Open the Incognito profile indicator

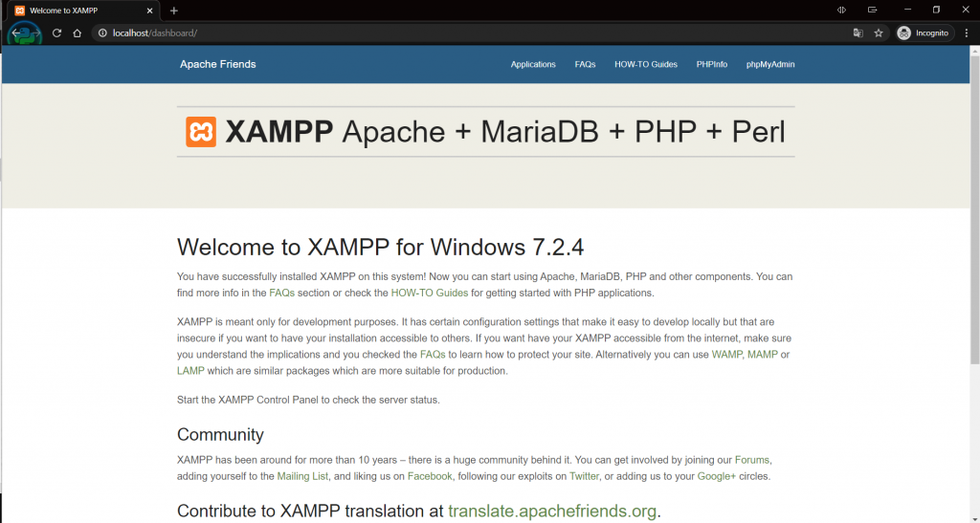tap(924, 33)
